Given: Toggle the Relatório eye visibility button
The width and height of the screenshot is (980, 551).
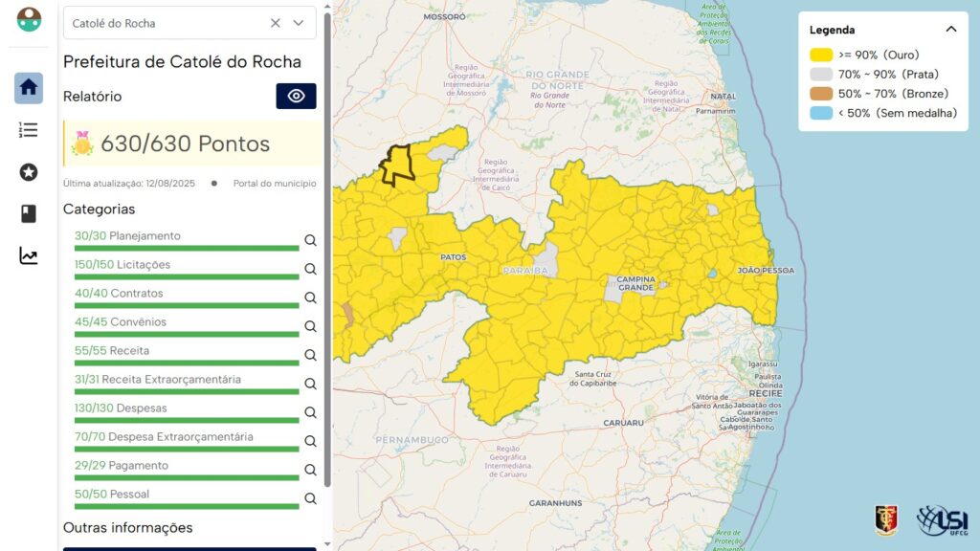Looking at the screenshot, I should tap(296, 97).
